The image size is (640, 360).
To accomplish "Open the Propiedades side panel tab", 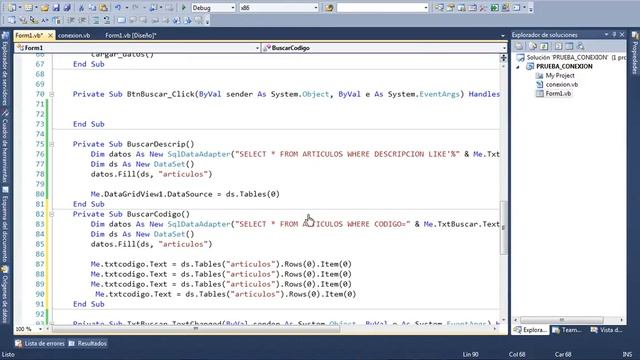I will 635,53.
